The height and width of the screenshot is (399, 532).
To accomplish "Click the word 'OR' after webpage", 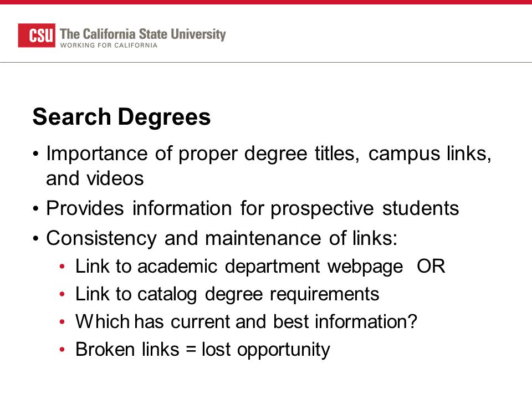I will [431, 267].
